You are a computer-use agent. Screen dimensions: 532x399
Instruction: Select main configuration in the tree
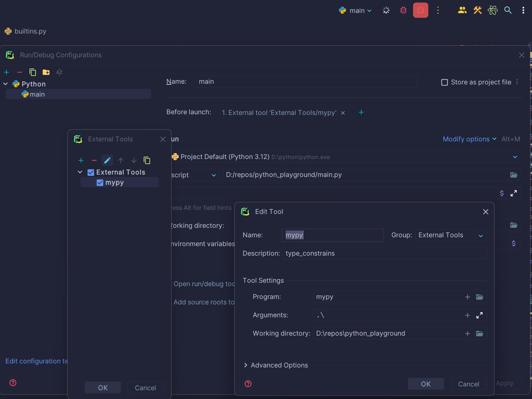click(x=79, y=94)
